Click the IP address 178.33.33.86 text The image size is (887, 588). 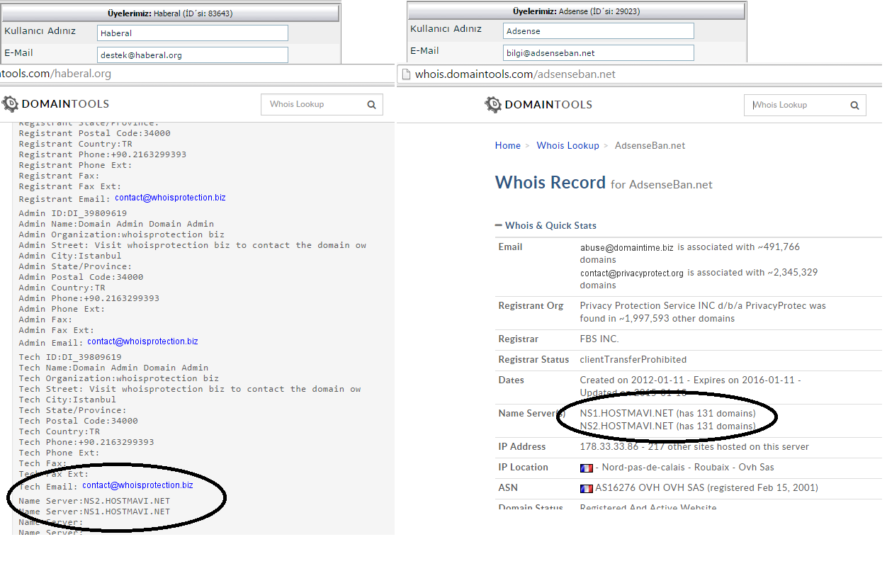(608, 447)
